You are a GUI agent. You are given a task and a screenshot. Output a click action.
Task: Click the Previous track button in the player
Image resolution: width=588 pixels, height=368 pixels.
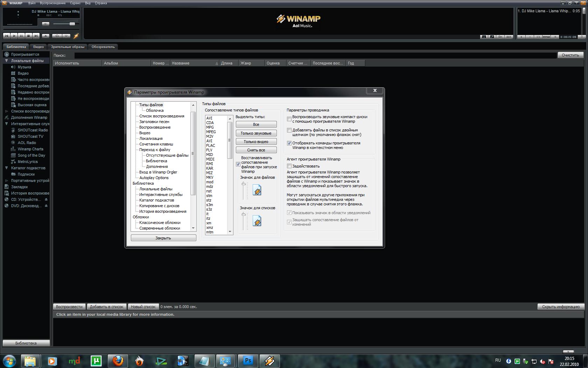point(6,36)
